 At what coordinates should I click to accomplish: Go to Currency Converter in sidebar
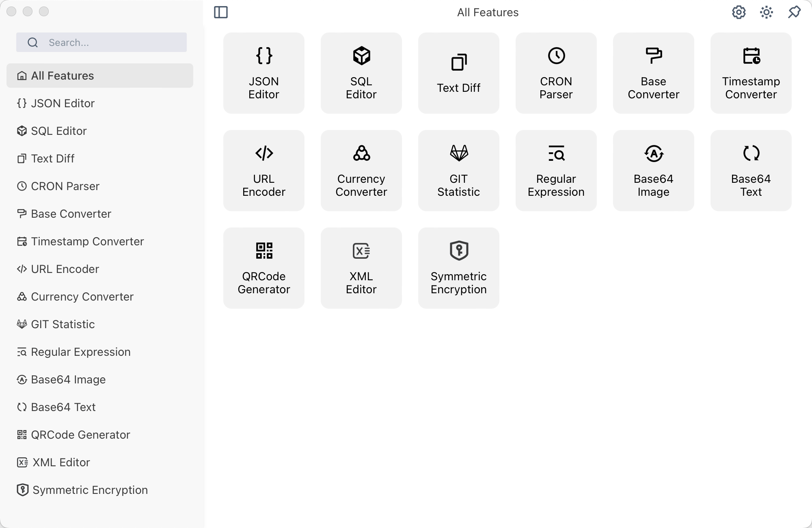tap(82, 296)
